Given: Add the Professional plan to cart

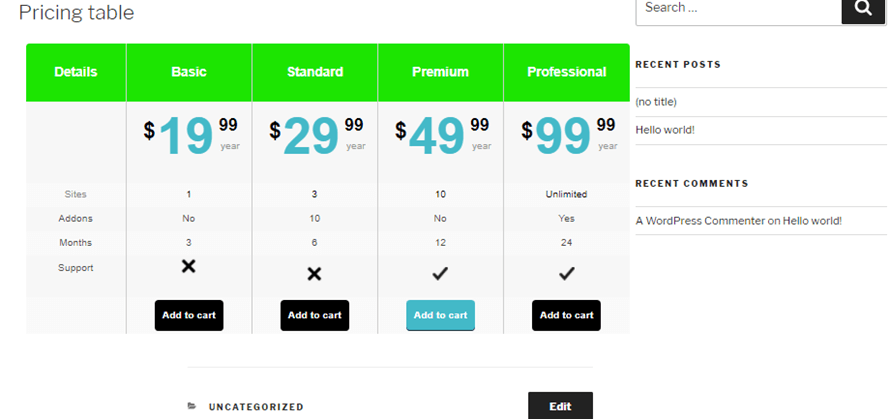Looking at the screenshot, I should click(x=566, y=315).
